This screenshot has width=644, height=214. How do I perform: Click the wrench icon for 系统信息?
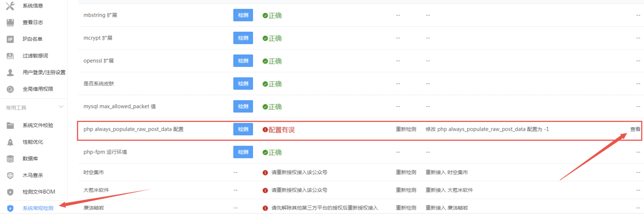(x=10, y=6)
